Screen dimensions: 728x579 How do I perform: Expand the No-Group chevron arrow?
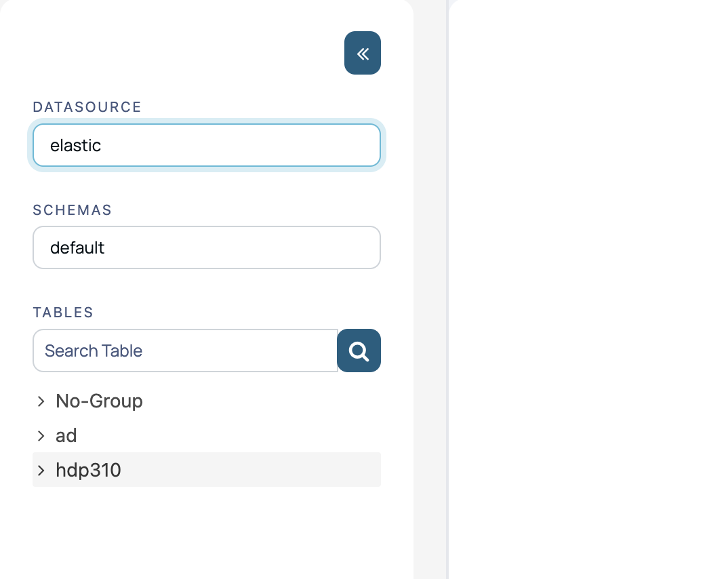click(41, 401)
